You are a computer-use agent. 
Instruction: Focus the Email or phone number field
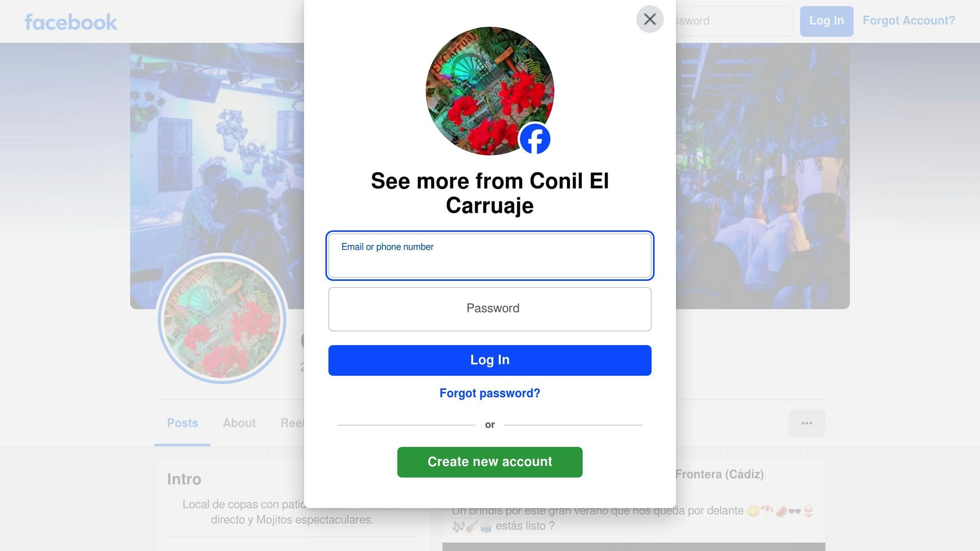pos(490,256)
